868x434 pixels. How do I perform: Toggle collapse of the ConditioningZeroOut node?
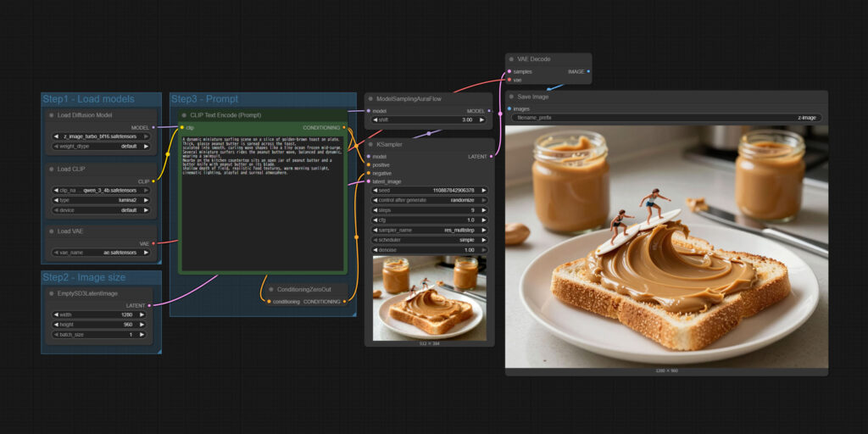coord(270,289)
